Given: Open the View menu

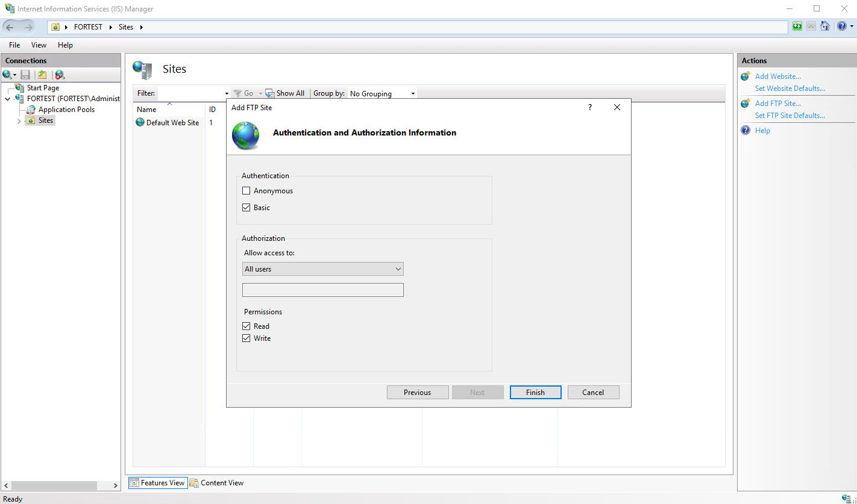Looking at the screenshot, I should (x=39, y=45).
